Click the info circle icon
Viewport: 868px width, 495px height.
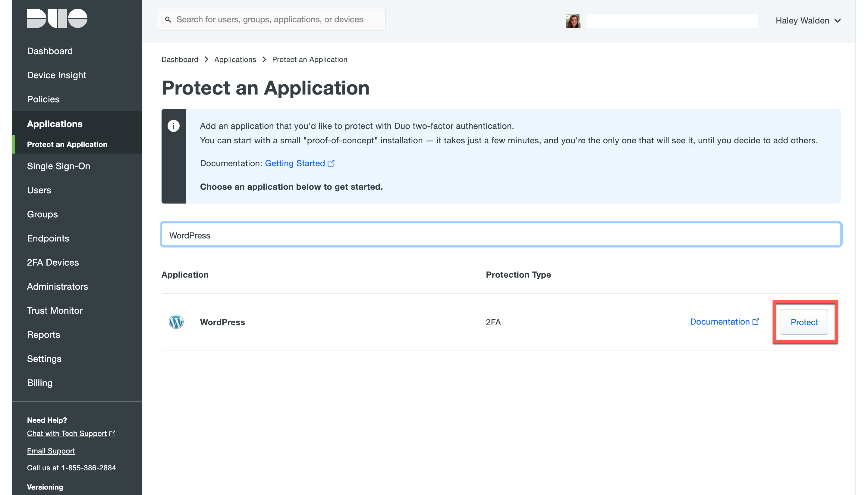(173, 126)
